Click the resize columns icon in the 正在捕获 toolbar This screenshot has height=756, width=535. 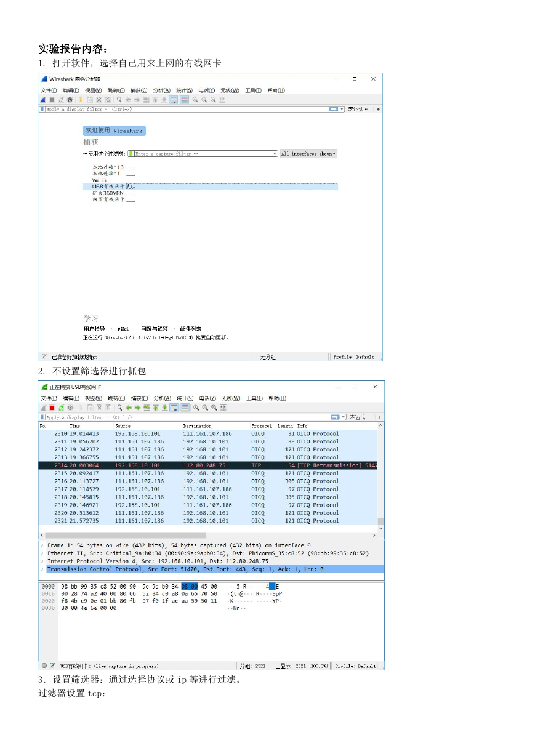pos(223,408)
